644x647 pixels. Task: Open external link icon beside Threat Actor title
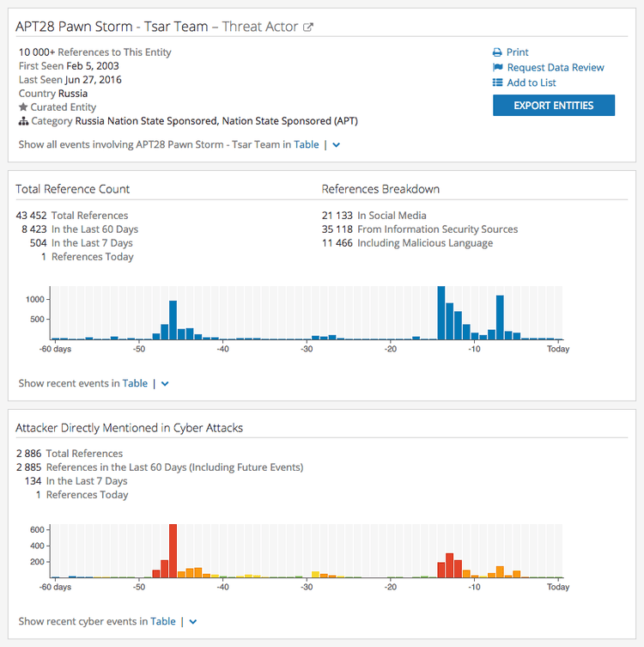[x=308, y=27]
